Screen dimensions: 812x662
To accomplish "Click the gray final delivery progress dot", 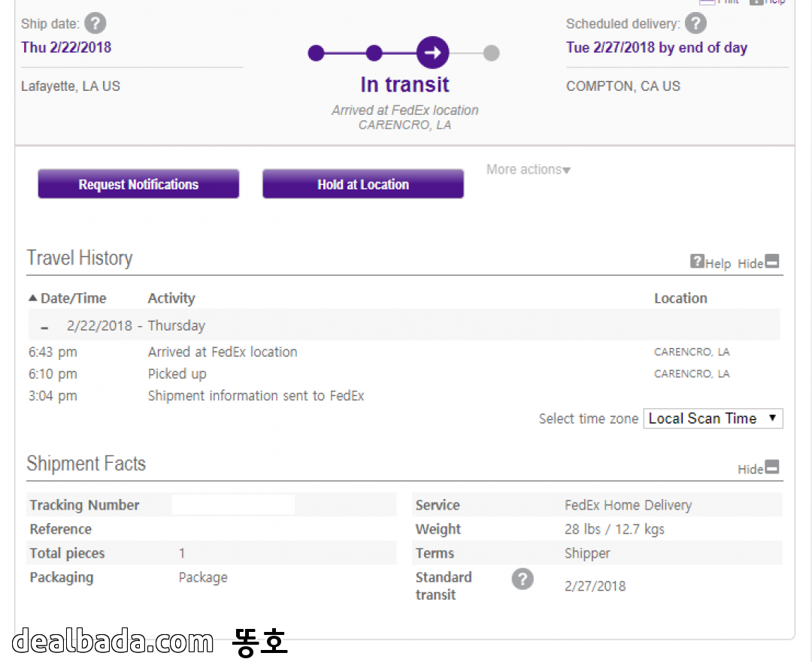I will pyautogui.click(x=491, y=53).
